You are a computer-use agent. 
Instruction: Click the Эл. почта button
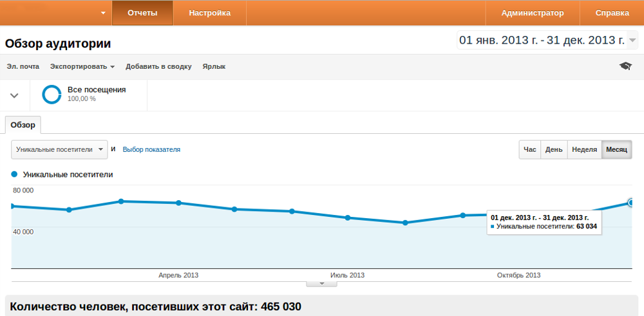pyautogui.click(x=23, y=66)
